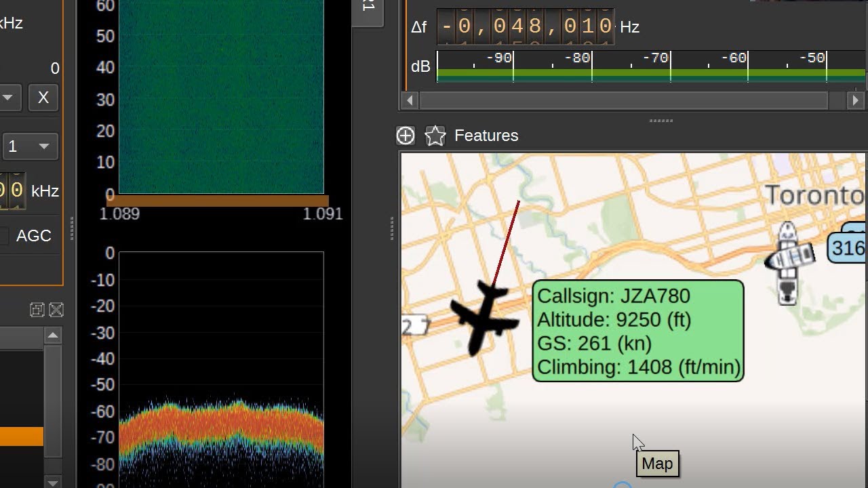868x488 pixels.
Task: Click the aircraft red track line
Action: (507, 243)
